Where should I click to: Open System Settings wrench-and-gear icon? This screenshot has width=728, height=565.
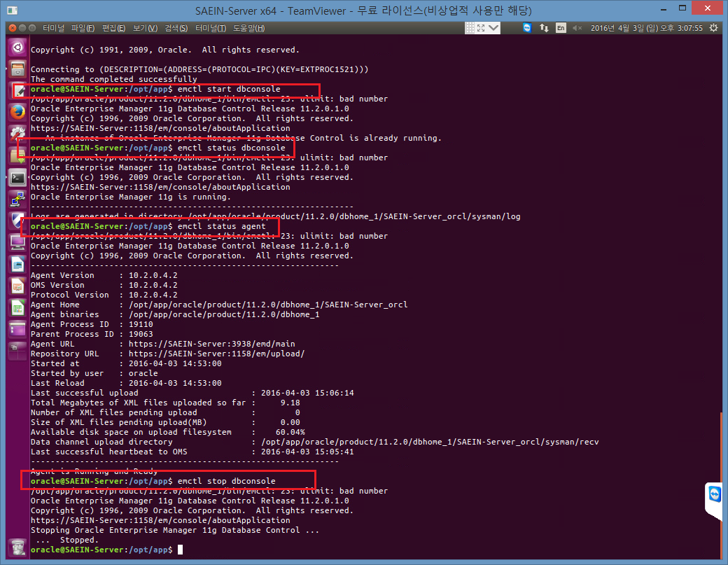(x=17, y=134)
